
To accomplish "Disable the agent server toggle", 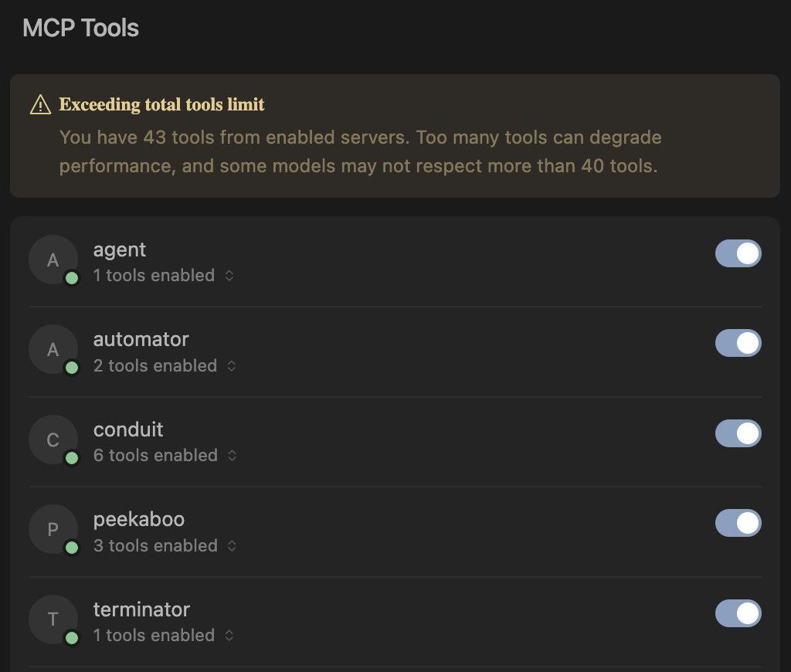I will [x=738, y=253].
